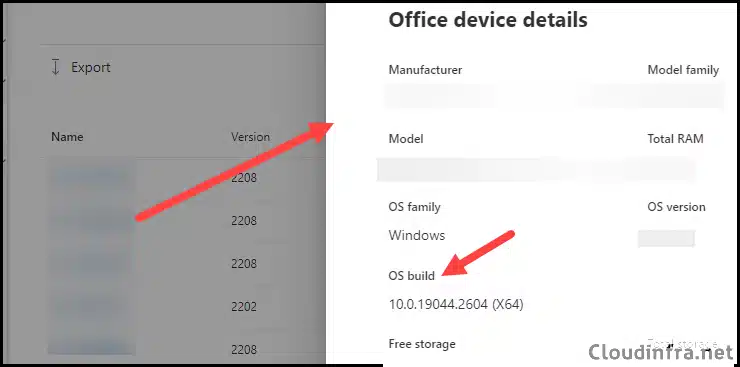Open blurred device name beside version 2202
The image size is (740, 367).
click(x=91, y=307)
